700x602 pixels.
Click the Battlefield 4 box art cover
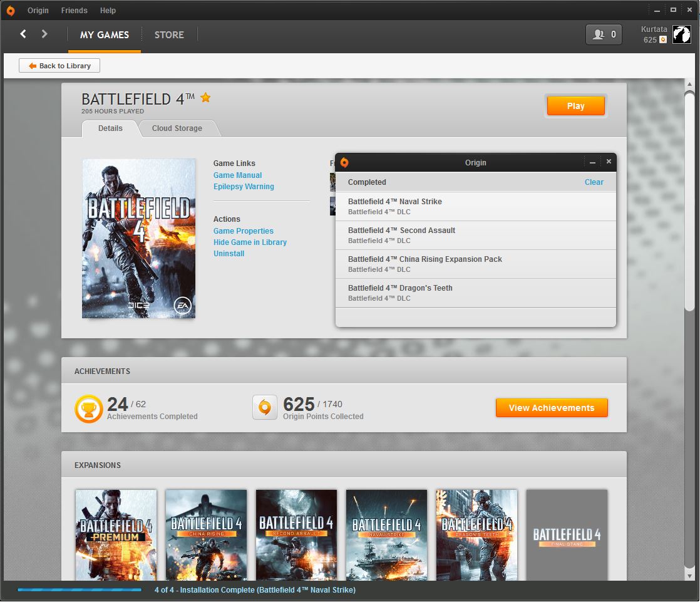tap(138, 239)
